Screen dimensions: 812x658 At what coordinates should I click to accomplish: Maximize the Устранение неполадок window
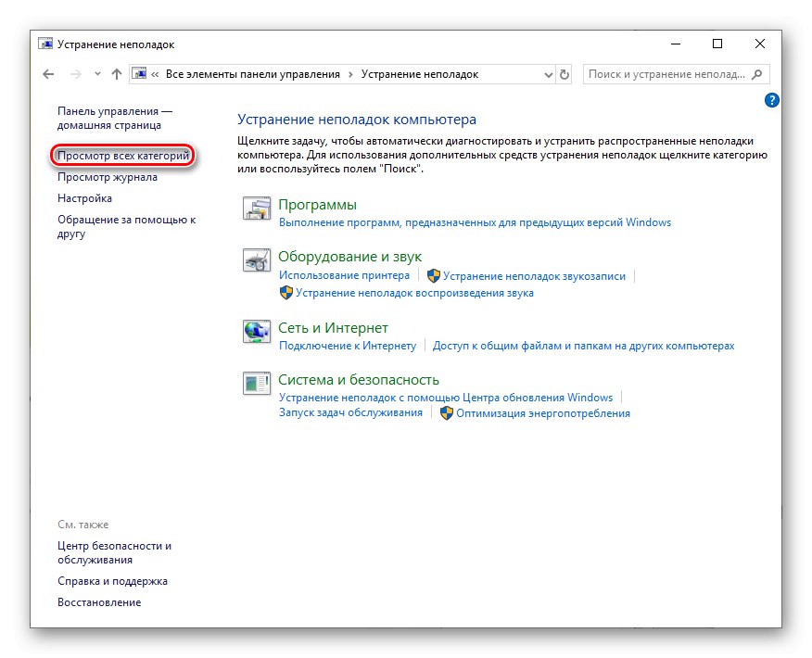point(717,44)
